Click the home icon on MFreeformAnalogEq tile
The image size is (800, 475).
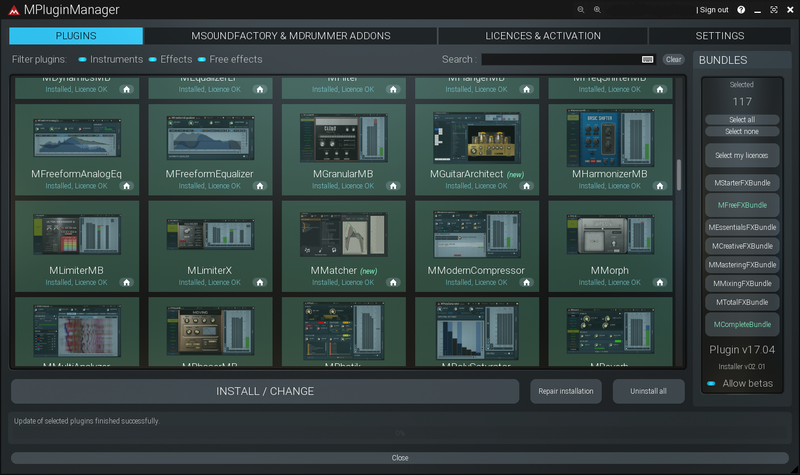click(x=127, y=186)
